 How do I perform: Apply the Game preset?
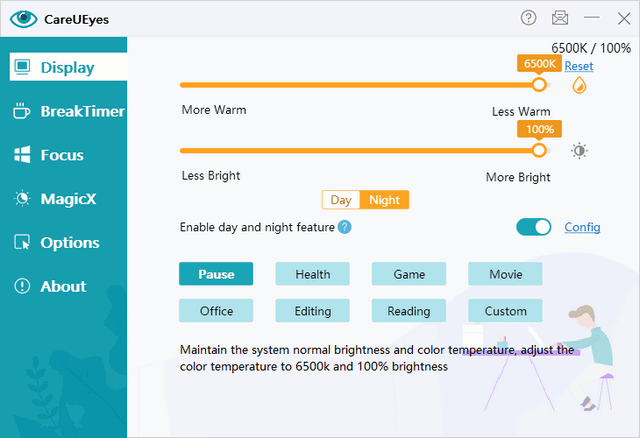409,274
